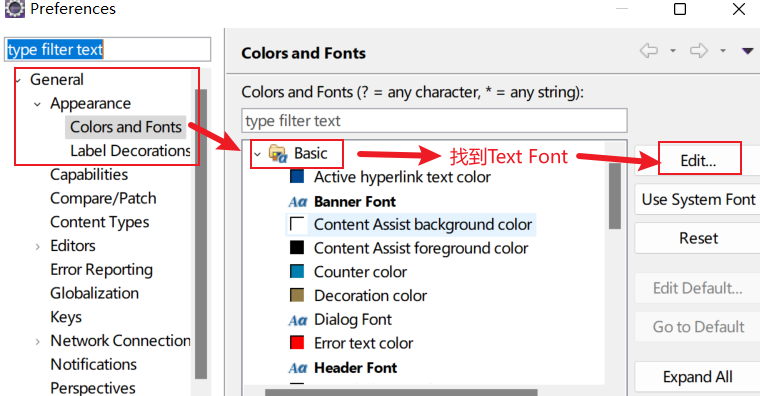Go forward with the right arrow icon
Image resolution: width=760 pixels, height=396 pixels.
698,50
